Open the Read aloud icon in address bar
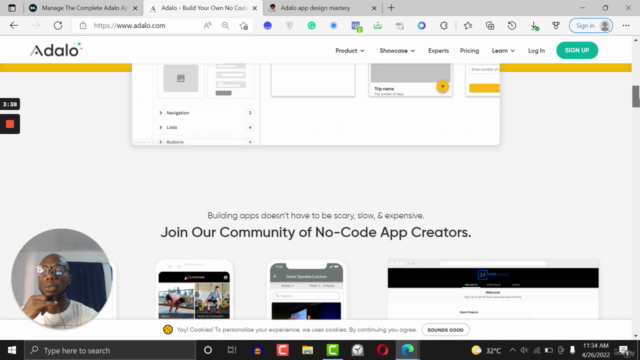The height and width of the screenshot is (360, 640). tap(207, 25)
